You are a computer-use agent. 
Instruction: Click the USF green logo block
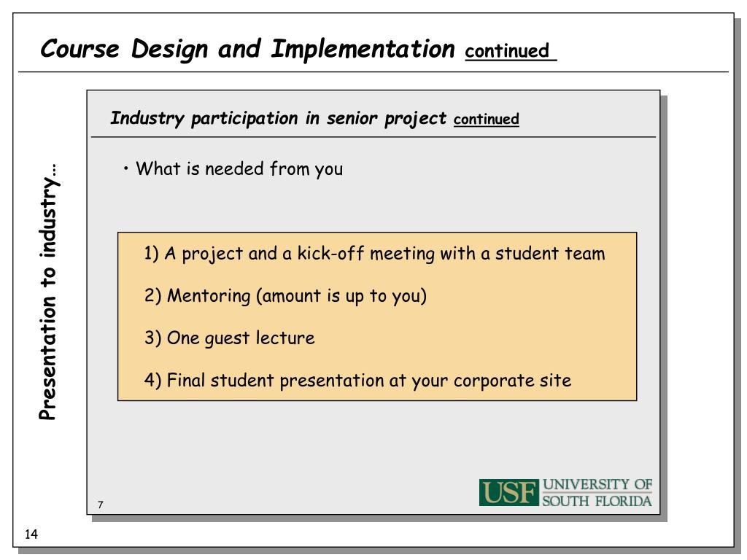tap(508, 492)
